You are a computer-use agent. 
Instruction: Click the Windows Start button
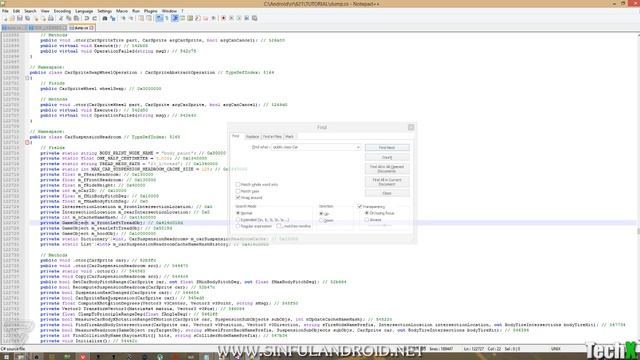click(x=7, y=357)
